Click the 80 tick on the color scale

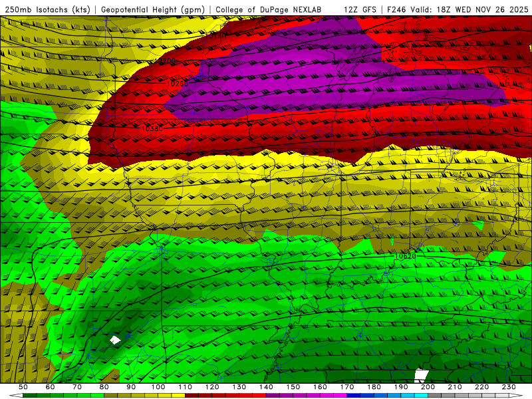point(104,387)
